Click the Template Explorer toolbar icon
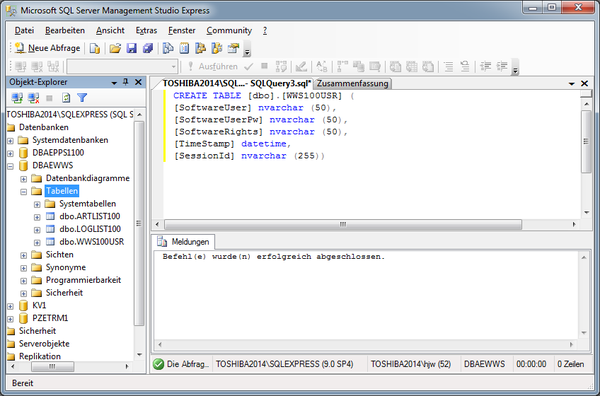 tap(217, 48)
